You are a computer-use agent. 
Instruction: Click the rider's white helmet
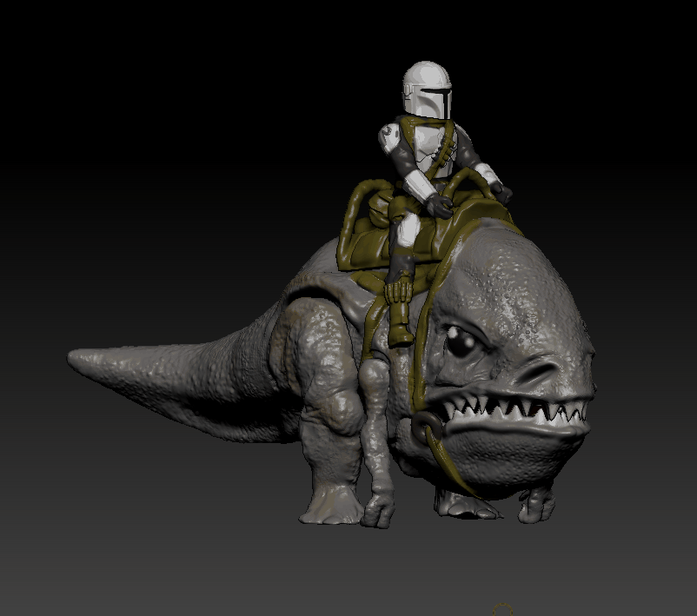pos(428,90)
